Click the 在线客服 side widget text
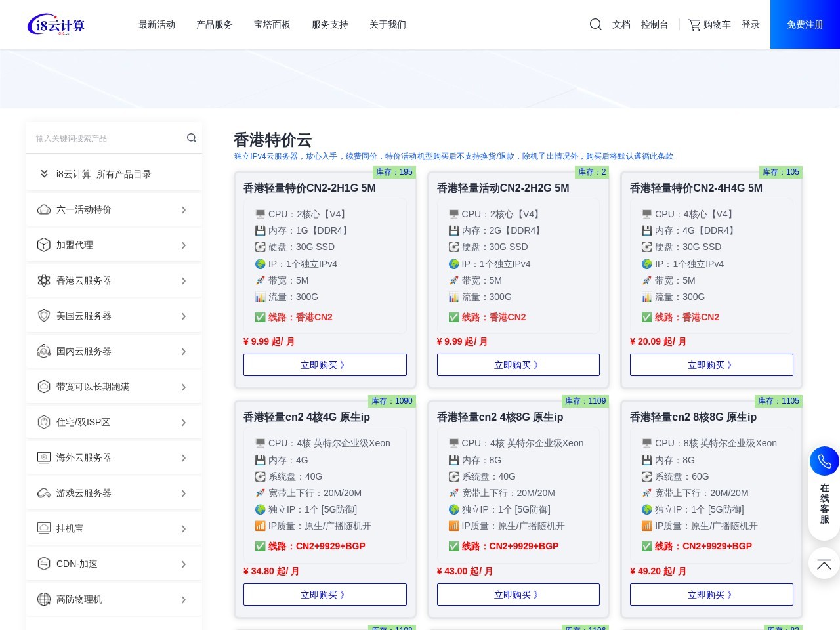Viewport: 840px width, 630px height. click(x=825, y=503)
